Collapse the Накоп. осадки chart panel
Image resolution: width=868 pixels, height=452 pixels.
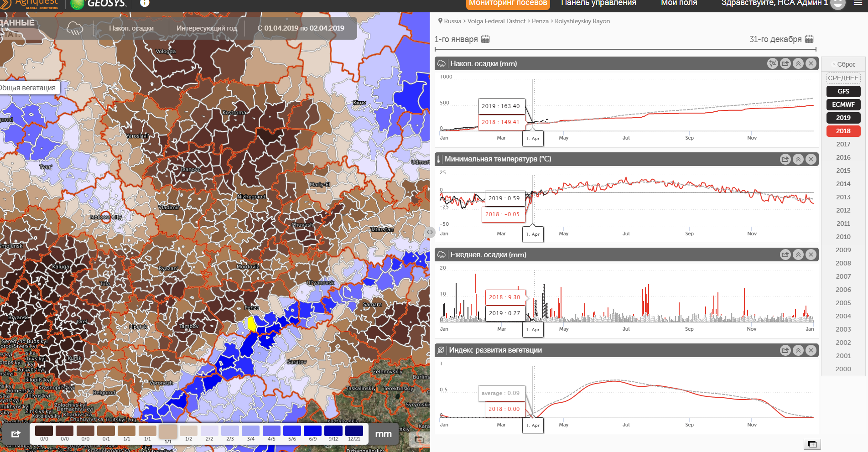(798, 64)
